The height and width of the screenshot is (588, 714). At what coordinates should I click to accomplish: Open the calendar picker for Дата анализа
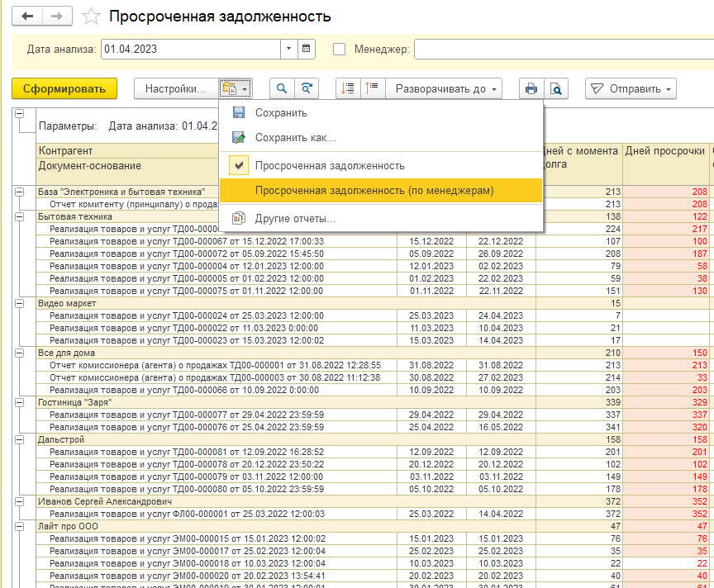(306, 49)
